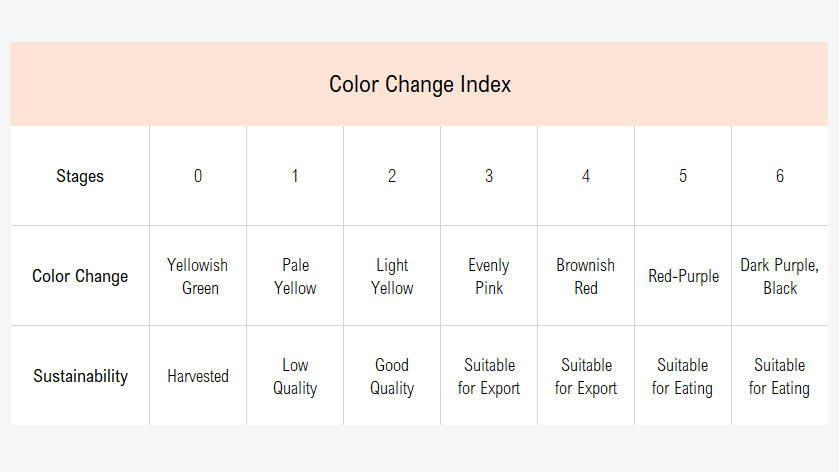Select the Low Quality cell
This screenshot has height=472, width=839.
click(295, 376)
